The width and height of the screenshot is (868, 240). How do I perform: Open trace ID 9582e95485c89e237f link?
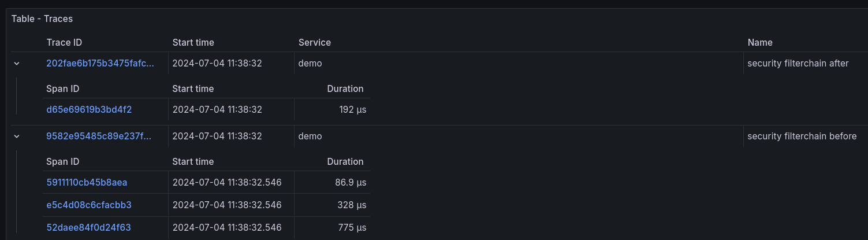point(99,136)
